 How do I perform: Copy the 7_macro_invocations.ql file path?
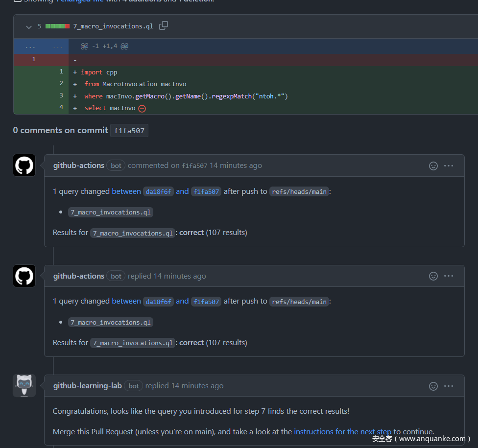click(164, 25)
